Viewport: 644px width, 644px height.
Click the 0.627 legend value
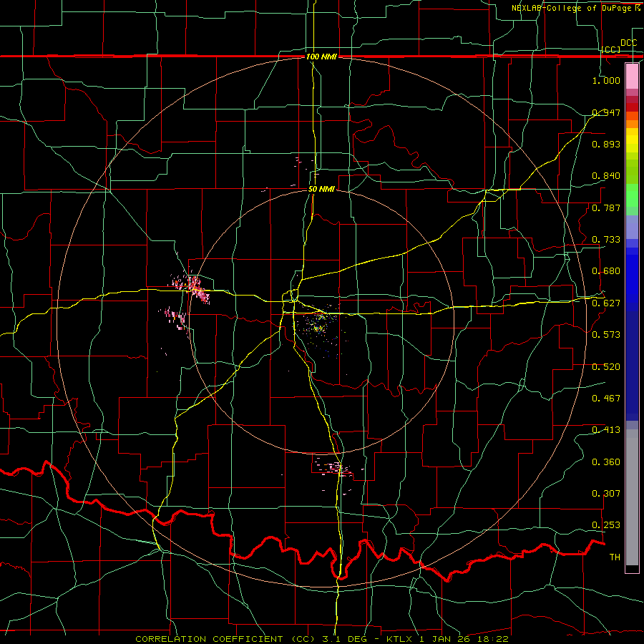point(606,303)
